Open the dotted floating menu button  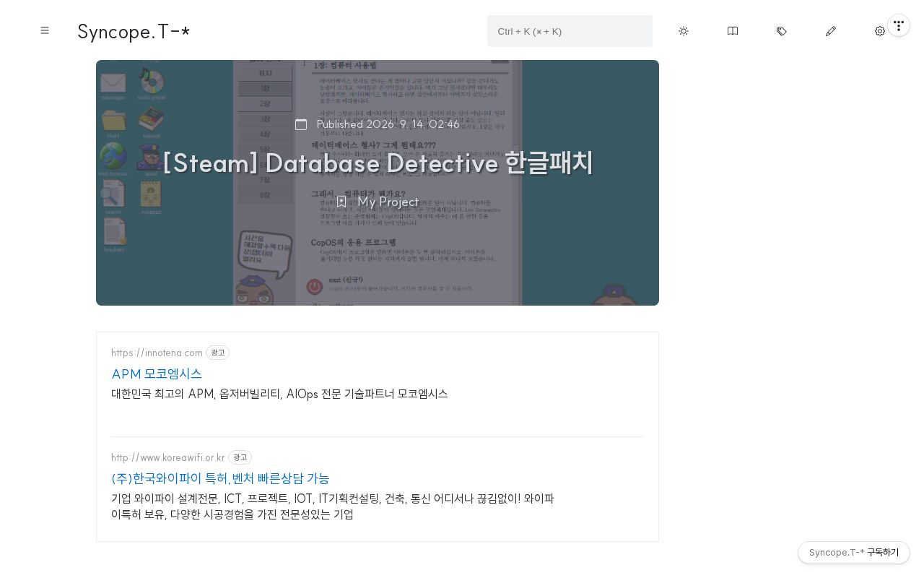click(x=899, y=25)
